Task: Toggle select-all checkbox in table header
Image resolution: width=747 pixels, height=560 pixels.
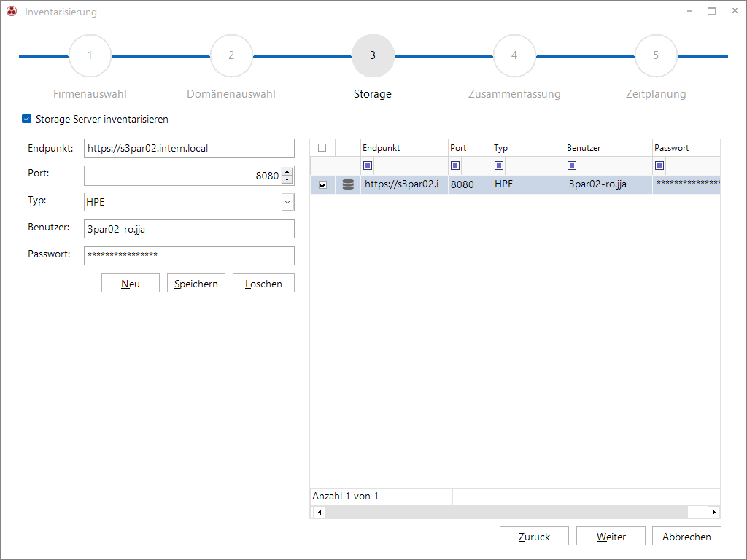Action: [x=322, y=147]
